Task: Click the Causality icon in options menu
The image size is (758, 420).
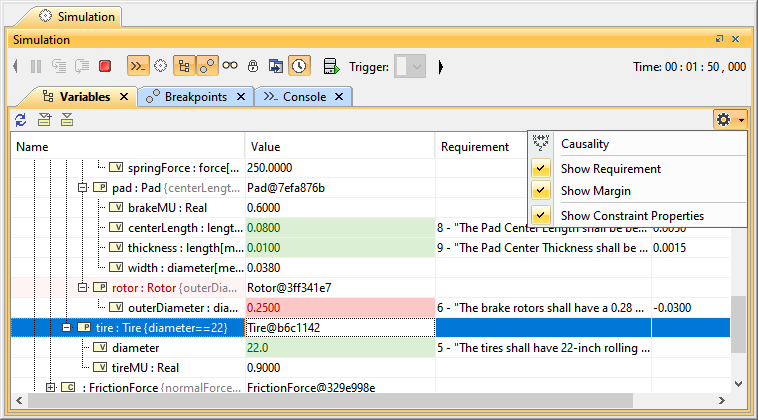Action: coord(542,144)
